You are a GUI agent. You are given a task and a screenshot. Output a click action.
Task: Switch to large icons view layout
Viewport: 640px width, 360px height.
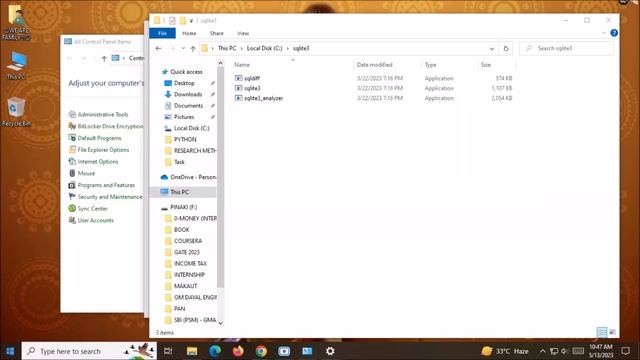coord(612,332)
